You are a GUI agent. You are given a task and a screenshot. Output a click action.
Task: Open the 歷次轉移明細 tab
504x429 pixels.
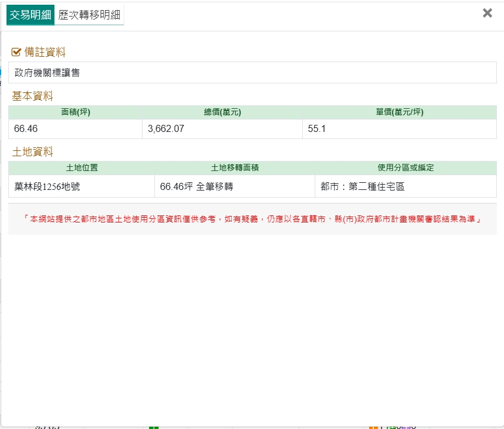click(89, 15)
